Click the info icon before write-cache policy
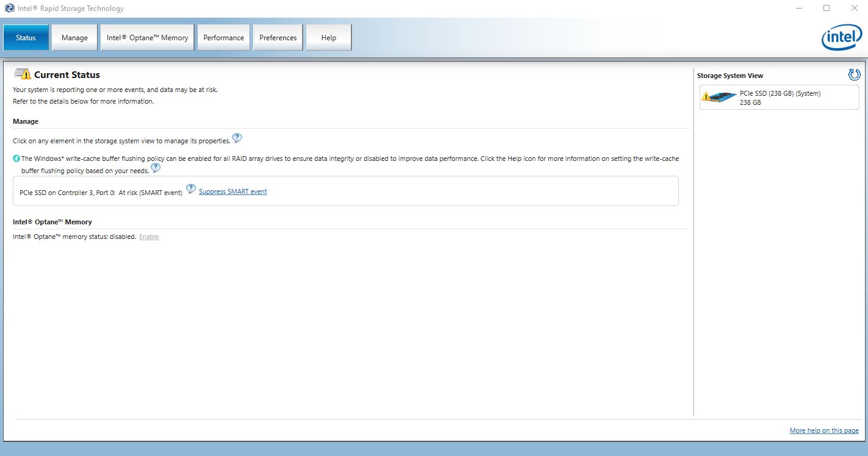868x456 pixels. [x=16, y=159]
